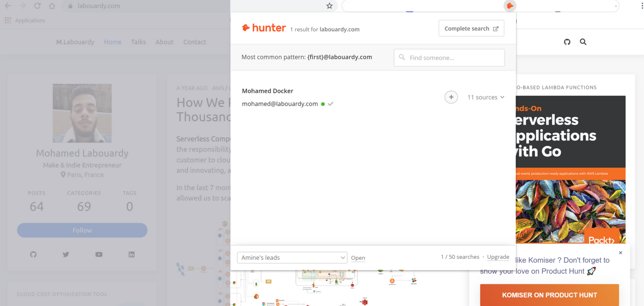Viewport: 644px width, 306px height.
Task: Bookmark this page with the star icon
Action: [329, 6]
